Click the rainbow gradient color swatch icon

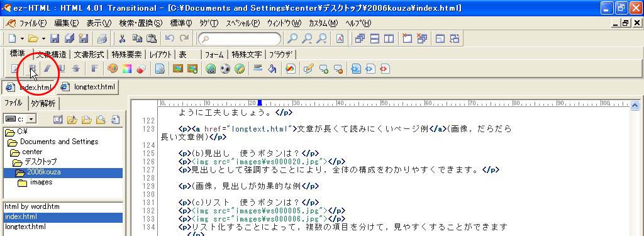126,69
